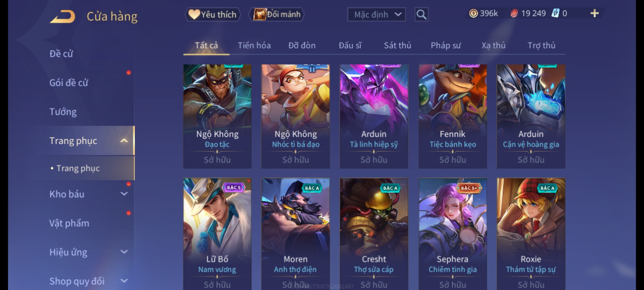The height and width of the screenshot is (290, 644).
Task: Expand the Kho báu sidebar section
Action: coord(124,194)
